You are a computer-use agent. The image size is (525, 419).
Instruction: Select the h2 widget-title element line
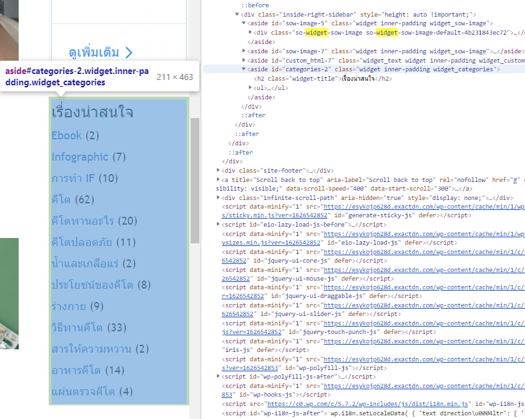click(323, 78)
